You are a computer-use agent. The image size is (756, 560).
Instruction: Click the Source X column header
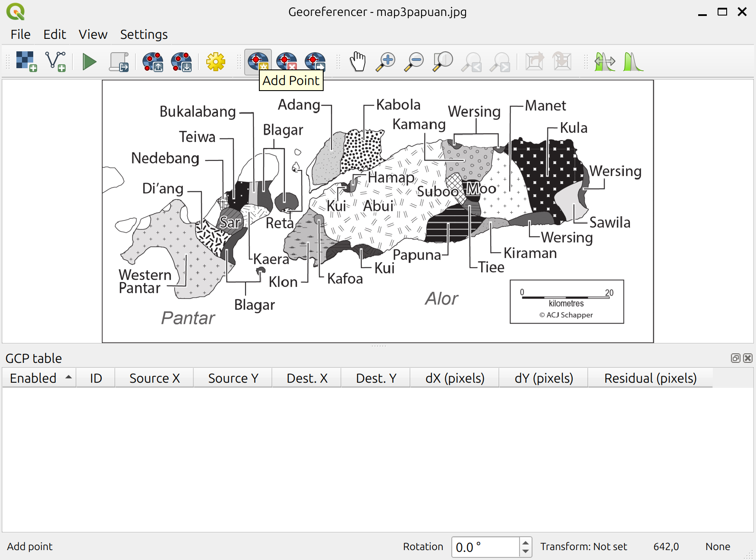154,378
